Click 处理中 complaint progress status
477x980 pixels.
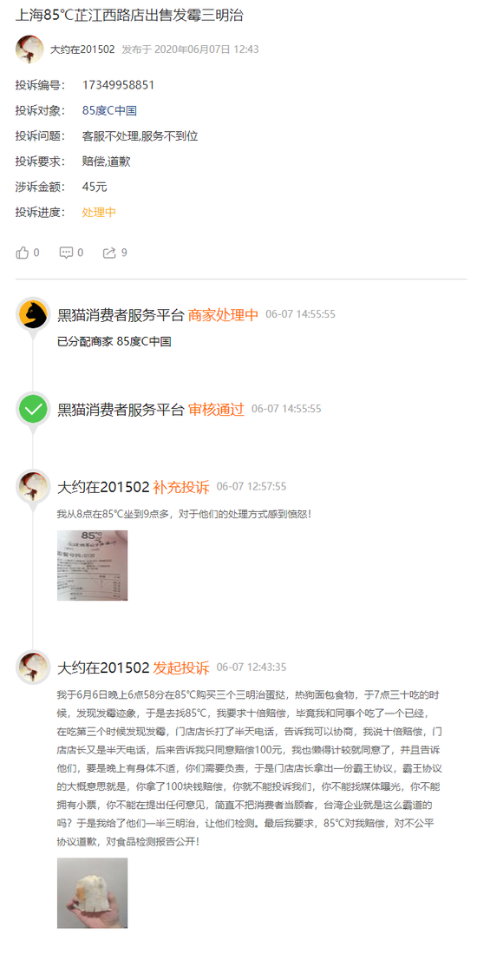99,212
